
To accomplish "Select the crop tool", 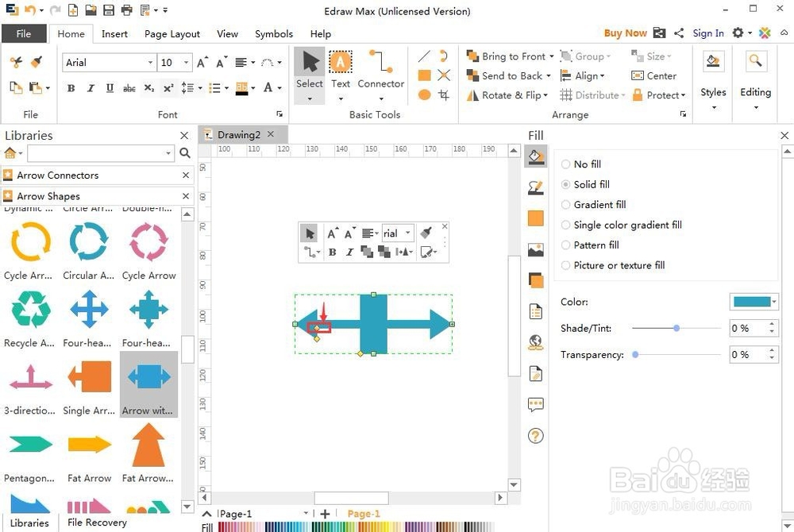I will coord(444,94).
